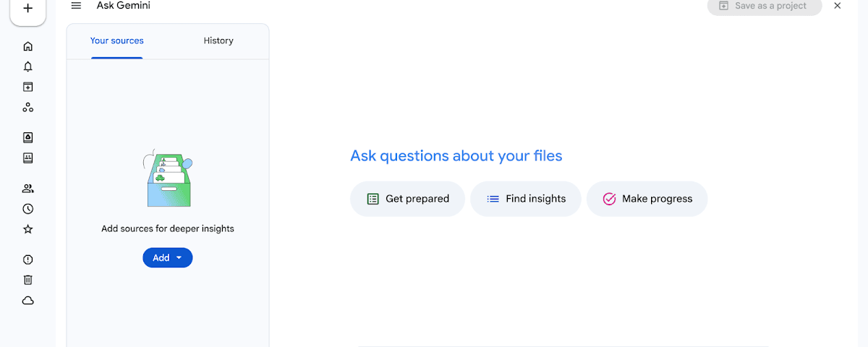Open Shared with me people icon
The height and width of the screenshot is (347, 868).
(x=28, y=189)
